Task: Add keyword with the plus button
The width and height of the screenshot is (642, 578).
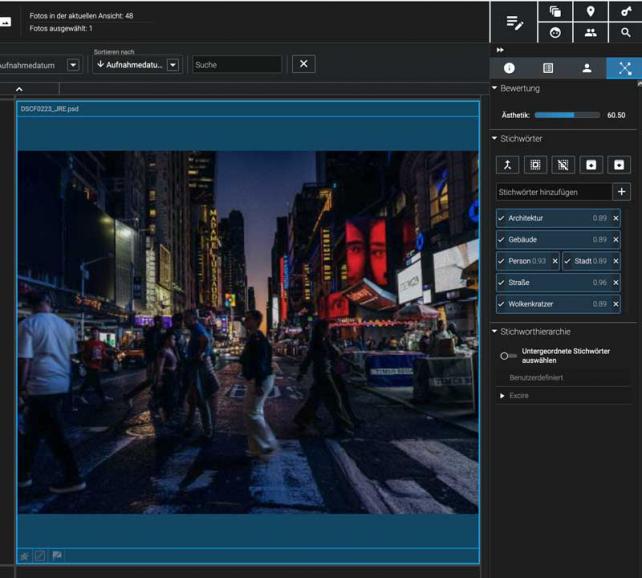Action: pyautogui.click(x=622, y=192)
